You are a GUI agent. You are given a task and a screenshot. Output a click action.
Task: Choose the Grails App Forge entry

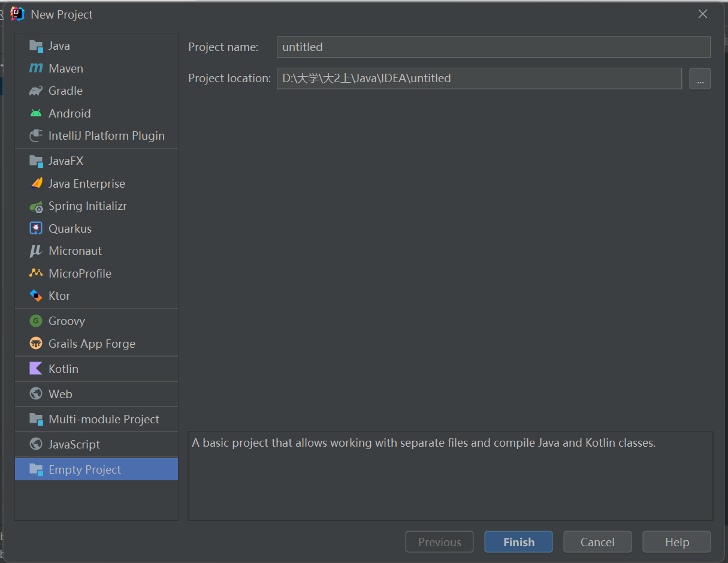click(92, 344)
